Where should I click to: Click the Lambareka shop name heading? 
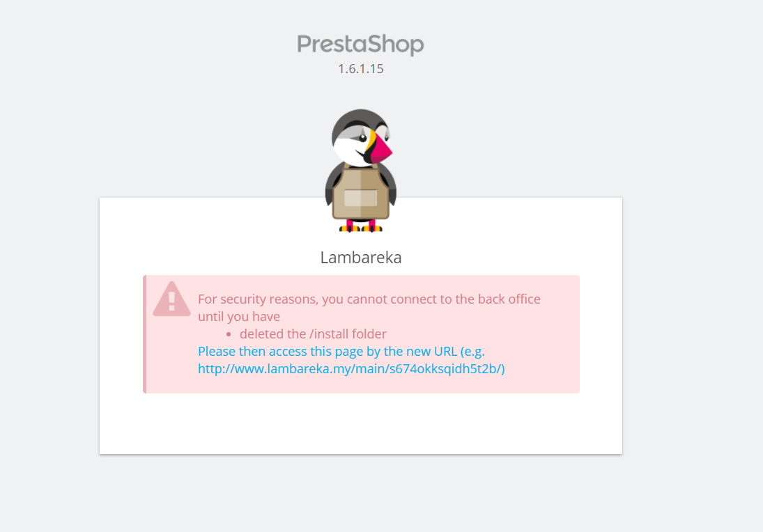pos(360,257)
